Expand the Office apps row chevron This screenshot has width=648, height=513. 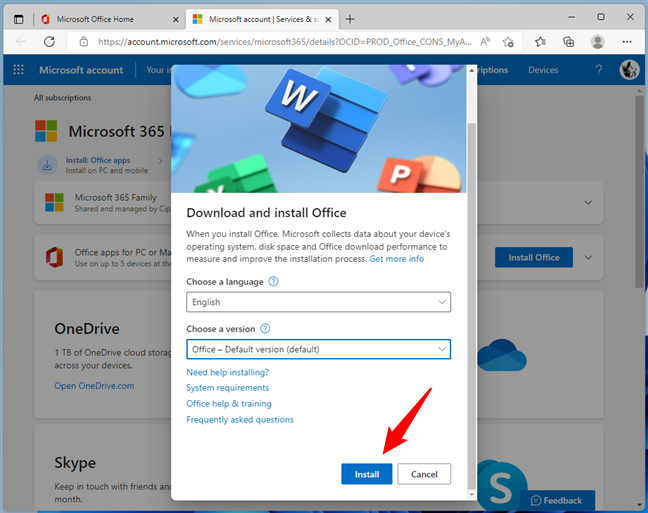(x=588, y=258)
